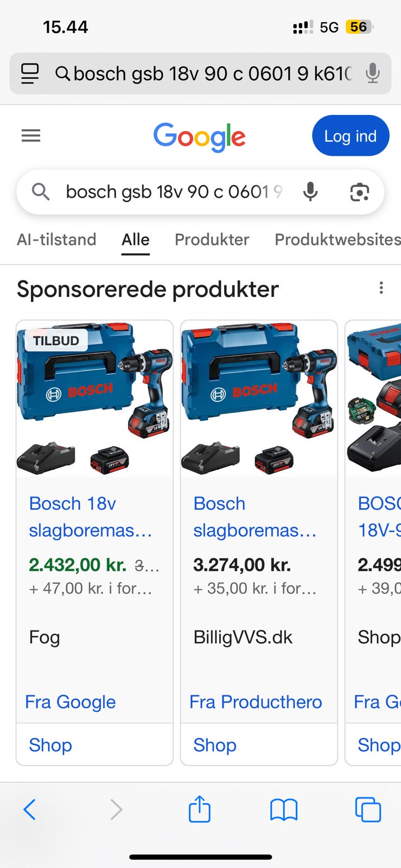
Task: Tap the Safari share icon
Action: point(199,809)
